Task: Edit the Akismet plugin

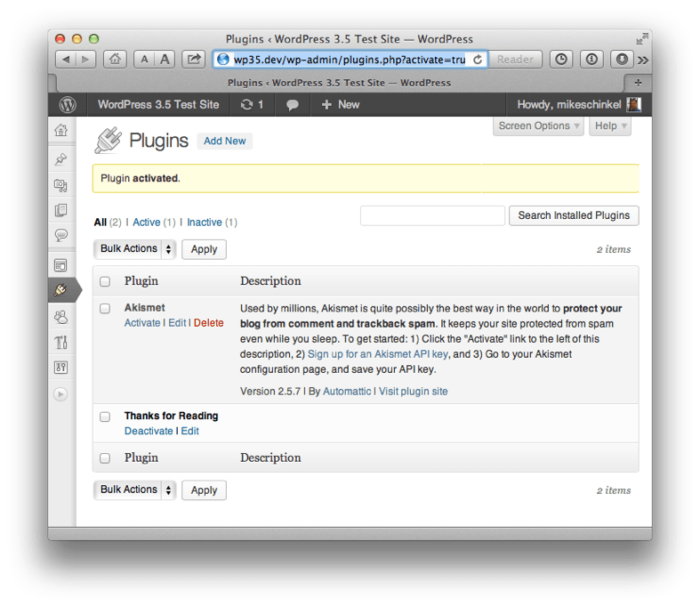Action: 177,323
